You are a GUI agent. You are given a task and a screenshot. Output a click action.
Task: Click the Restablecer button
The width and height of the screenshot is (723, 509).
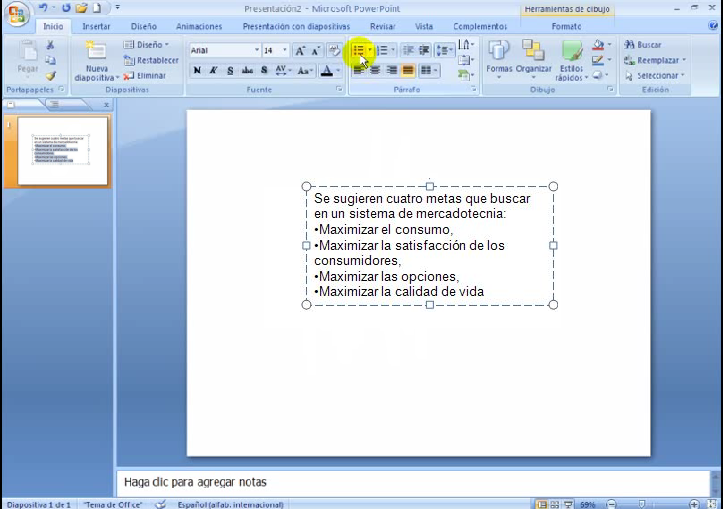(x=151, y=60)
